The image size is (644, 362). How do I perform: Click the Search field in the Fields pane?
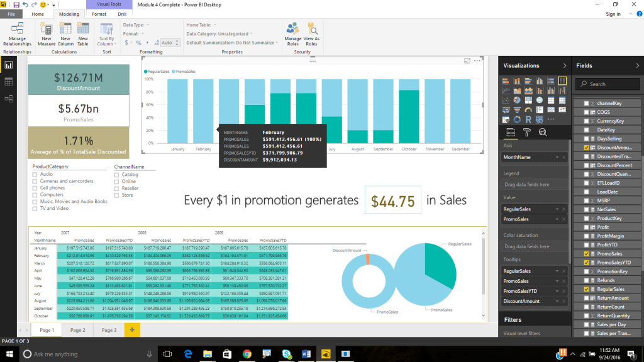[607, 84]
